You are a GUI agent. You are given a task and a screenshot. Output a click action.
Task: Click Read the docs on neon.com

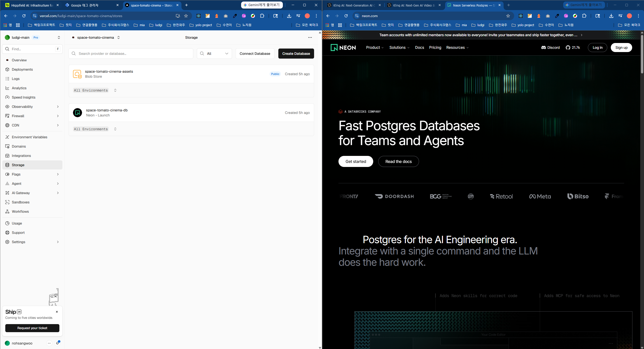tap(398, 161)
